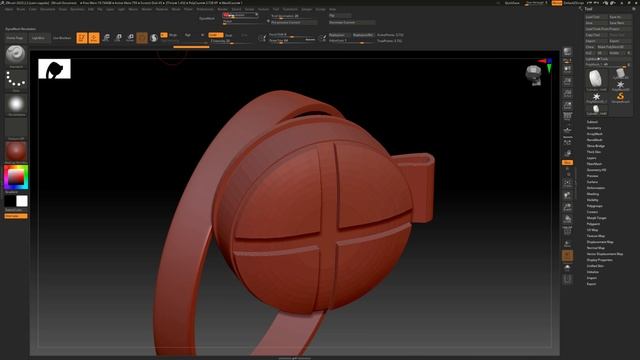Image resolution: width=640 pixels, height=360 pixels.
Task: Click the Frame mesh icon
Action: pyautogui.click(x=567, y=183)
